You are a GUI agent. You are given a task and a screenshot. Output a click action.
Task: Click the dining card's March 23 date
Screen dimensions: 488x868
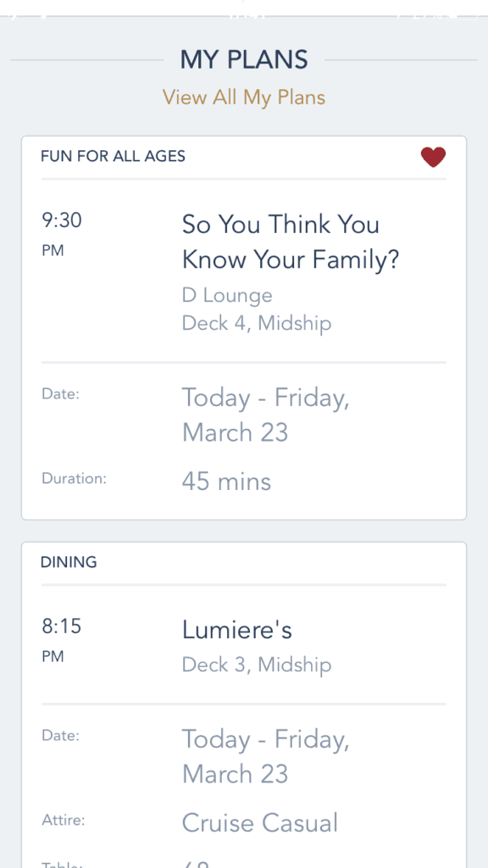coord(265,756)
